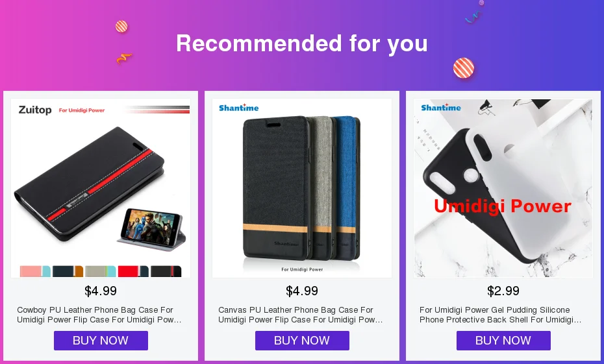Open the Umidigi Power silicone case image
This screenshot has width=604, height=364.
[x=503, y=188]
